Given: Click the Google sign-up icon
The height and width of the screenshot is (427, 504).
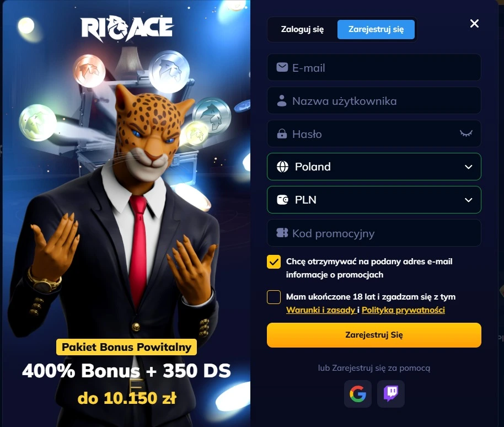Looking at the screenshot, I should coord(358,394).
